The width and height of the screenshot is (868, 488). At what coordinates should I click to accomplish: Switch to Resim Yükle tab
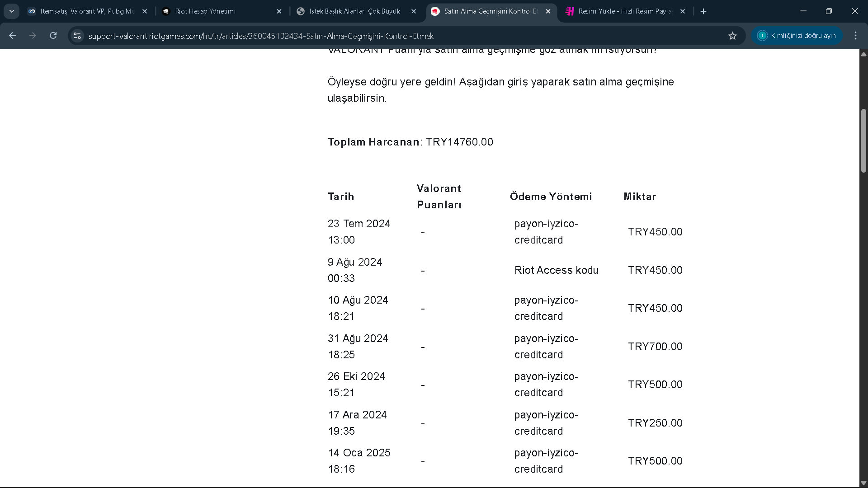click(x=624, y=11)
